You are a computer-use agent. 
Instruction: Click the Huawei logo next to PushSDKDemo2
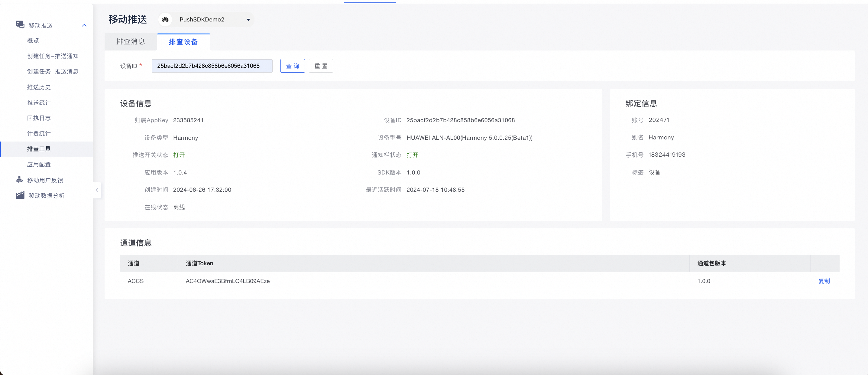165,20
